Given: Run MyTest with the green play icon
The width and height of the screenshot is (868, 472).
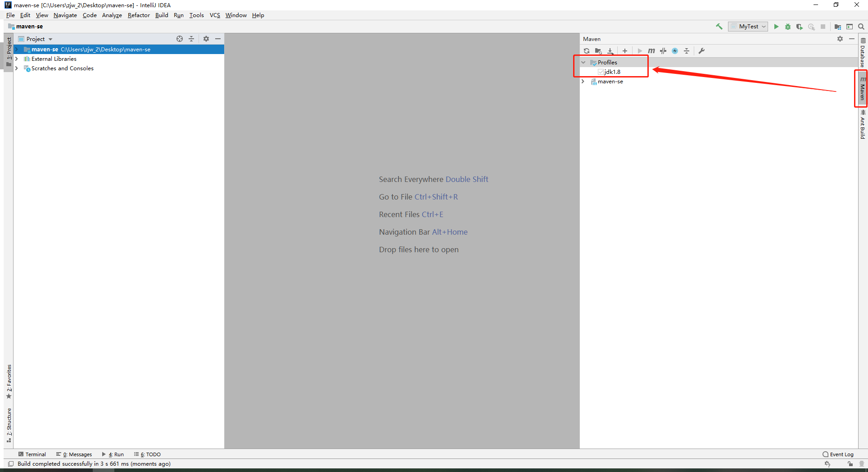Looking at the screenshot, I should coord(776,27).
